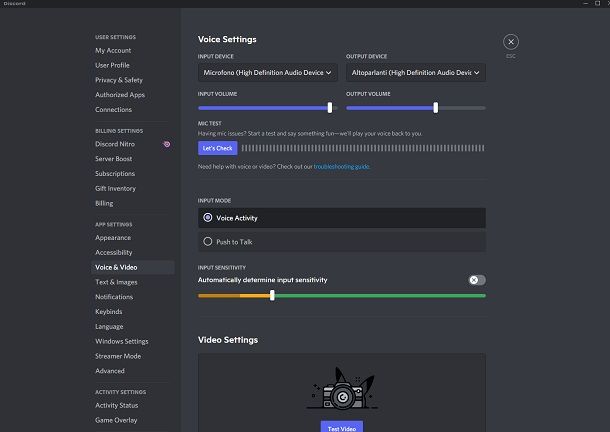This screenshot has width=610, height=432.
Task: Click the camera illustration in Video Settings
Action: pos(342,389)
